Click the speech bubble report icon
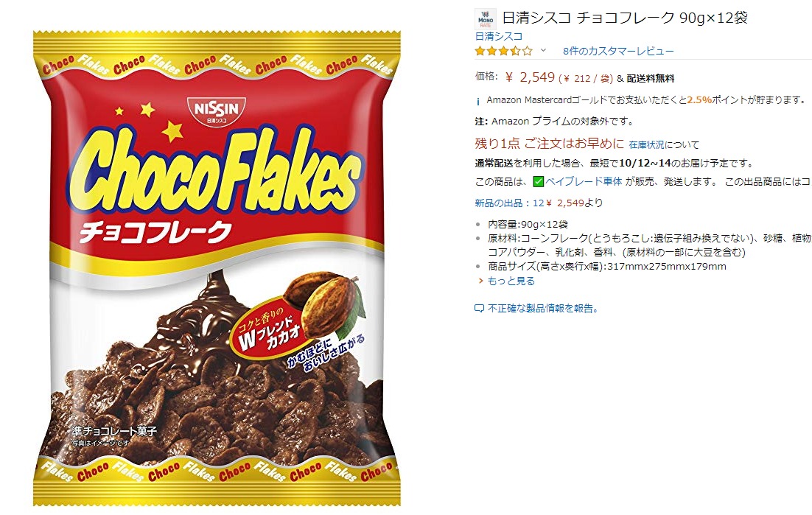The image size is (812, 515). (479, 309)
